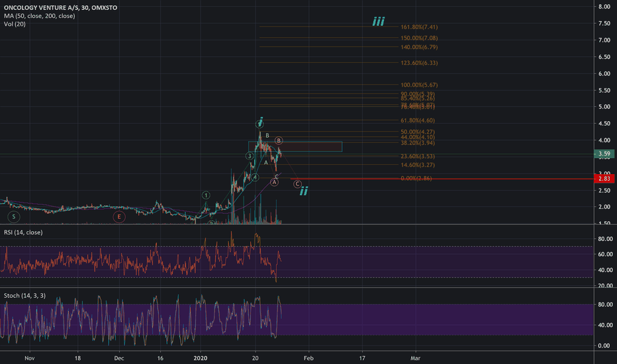
Task: Click the 4.50 value on the price axis
Action: pyautogui.click(x=604, y=124)
